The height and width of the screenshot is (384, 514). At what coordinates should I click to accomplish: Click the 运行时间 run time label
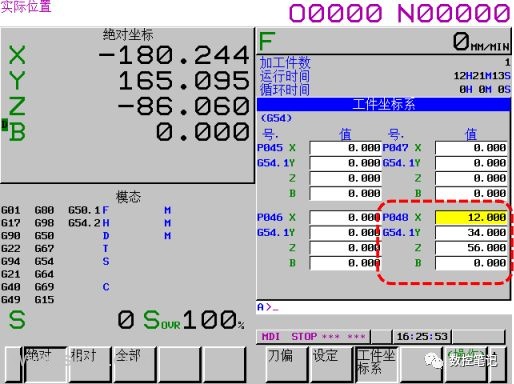(285, 76)
